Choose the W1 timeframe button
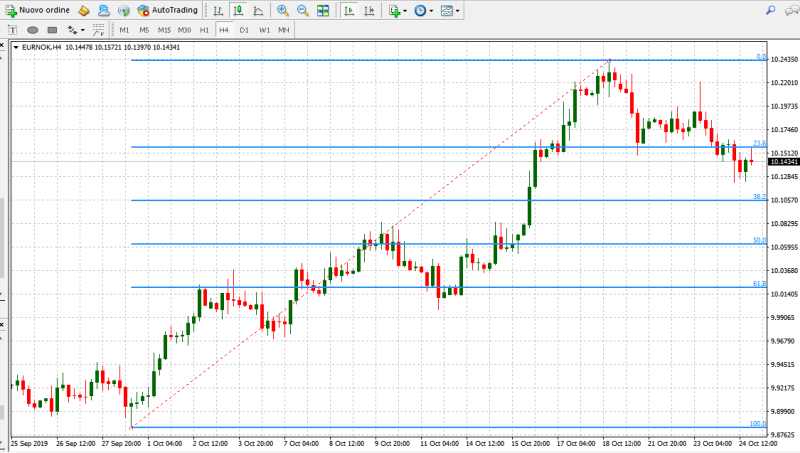 264,30
